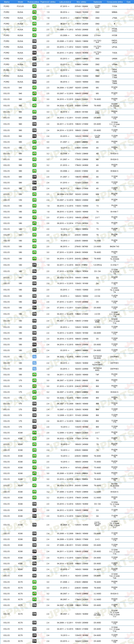
Task: Click the 02.2011 -> 12.2015 date cell
Action: point(65,265)
